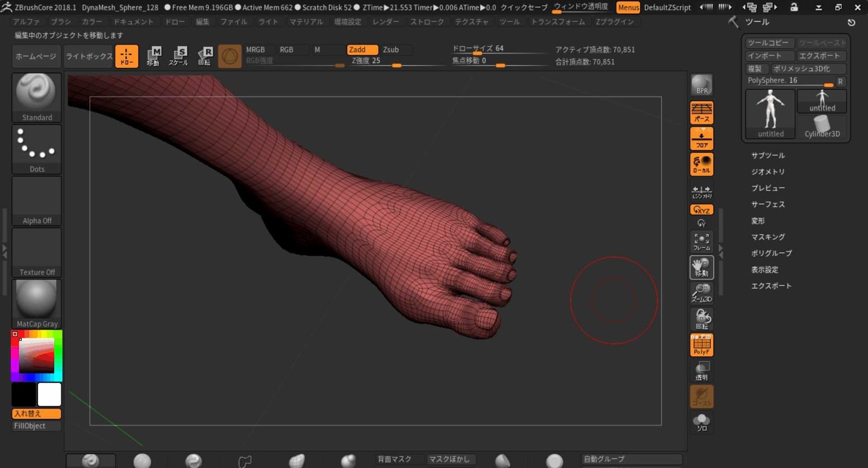This screenshot has height=468, width=868.
Task: Click the ZBrush logo icon in title bar
Action: (x=7, y=7)
